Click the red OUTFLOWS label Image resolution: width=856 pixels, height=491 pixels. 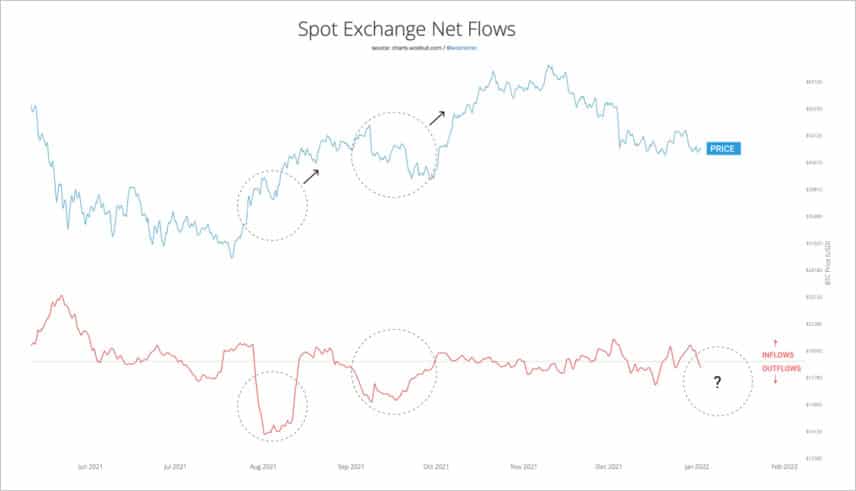click(781, 369)
